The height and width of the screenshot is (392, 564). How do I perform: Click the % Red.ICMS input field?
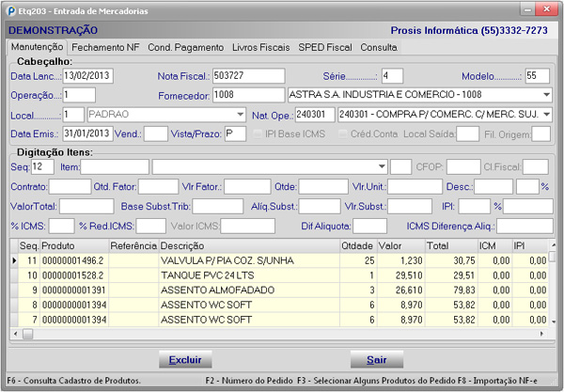150,227
